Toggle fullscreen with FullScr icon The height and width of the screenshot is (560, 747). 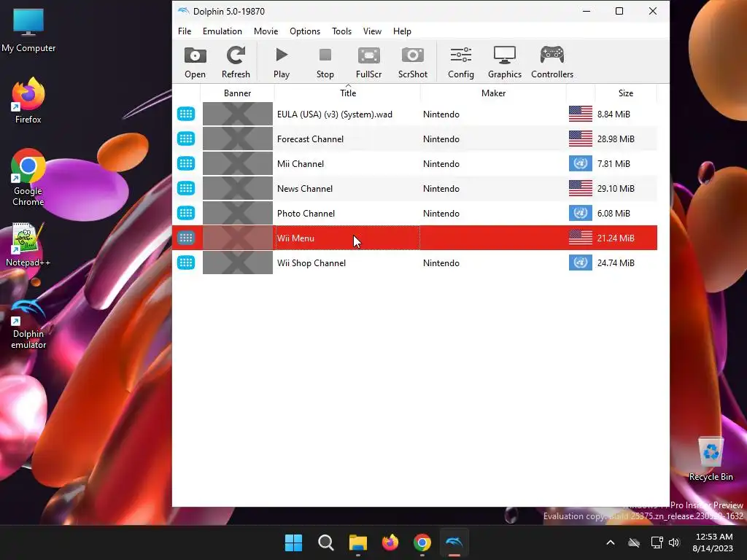click(368, 62)
